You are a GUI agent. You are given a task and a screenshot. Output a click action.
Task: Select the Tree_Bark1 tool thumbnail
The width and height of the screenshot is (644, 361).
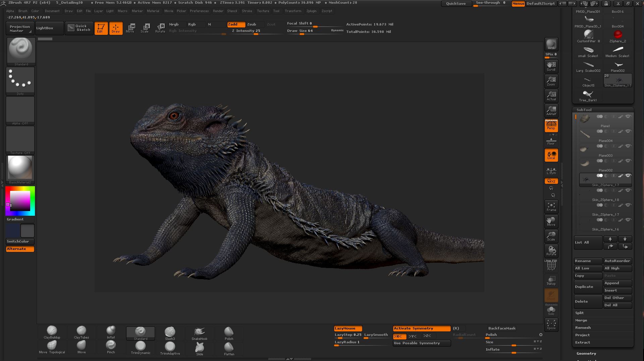[588, 96]
